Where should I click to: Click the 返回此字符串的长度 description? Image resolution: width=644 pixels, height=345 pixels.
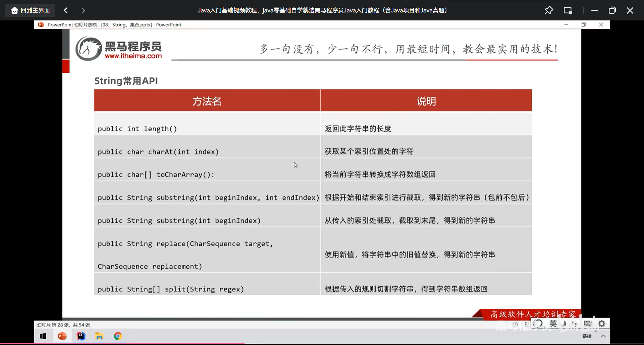[x=358, y=129]
